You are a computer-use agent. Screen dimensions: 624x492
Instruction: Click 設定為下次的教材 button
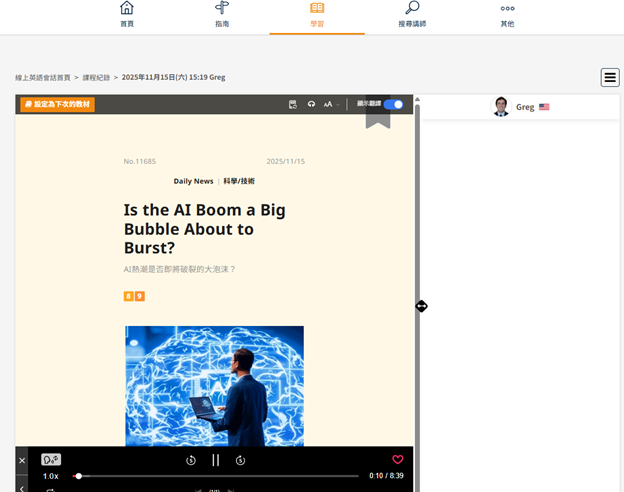click(x=57, y=104)
